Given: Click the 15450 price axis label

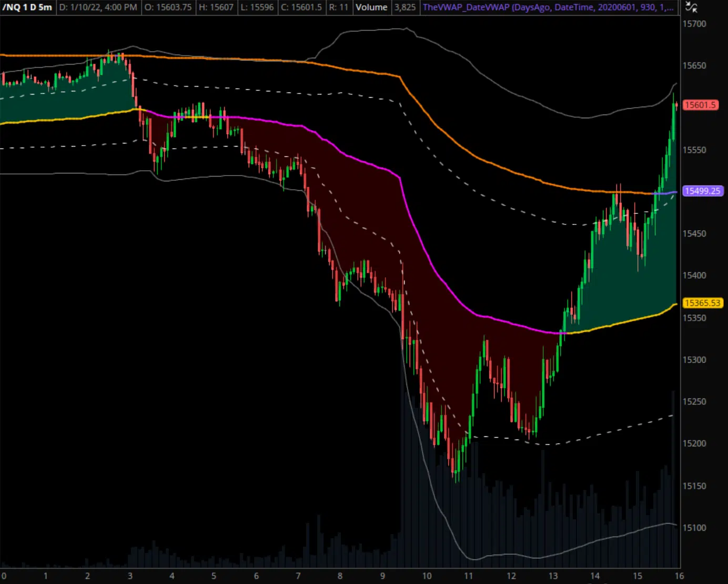Looking at the screenshot, I should pyautogui.click(x=694, y=233).
